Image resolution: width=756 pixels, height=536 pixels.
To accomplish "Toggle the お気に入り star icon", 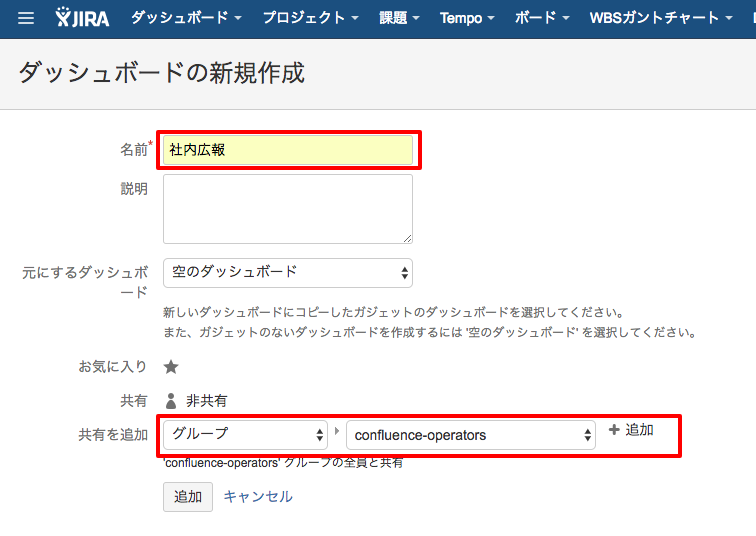I will click(171, 367).
